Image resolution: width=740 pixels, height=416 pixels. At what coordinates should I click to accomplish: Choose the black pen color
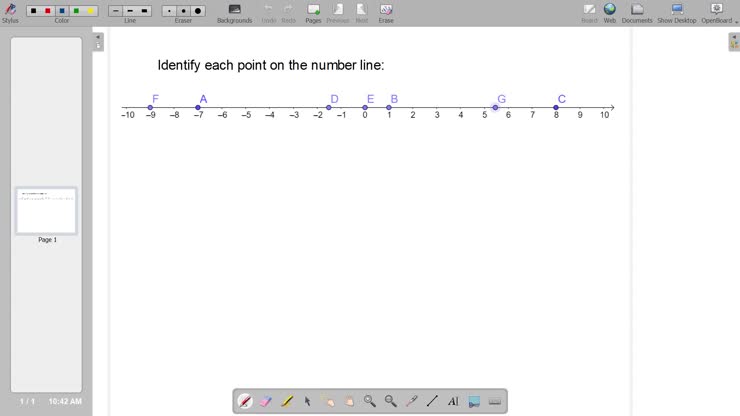34,10
